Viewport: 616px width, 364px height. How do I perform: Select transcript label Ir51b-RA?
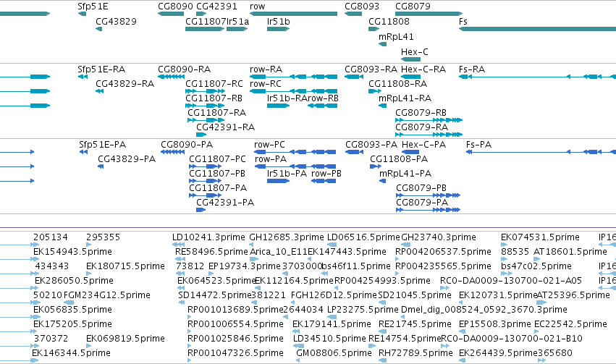(x=287, y=98)
